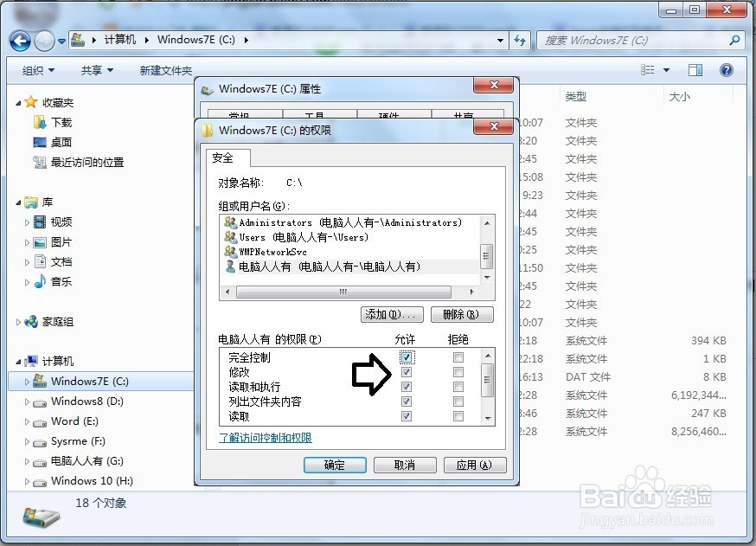The image size is (756, 546).
Task: Click the 添加(D)... button
Action: click(x=392, y=314)
